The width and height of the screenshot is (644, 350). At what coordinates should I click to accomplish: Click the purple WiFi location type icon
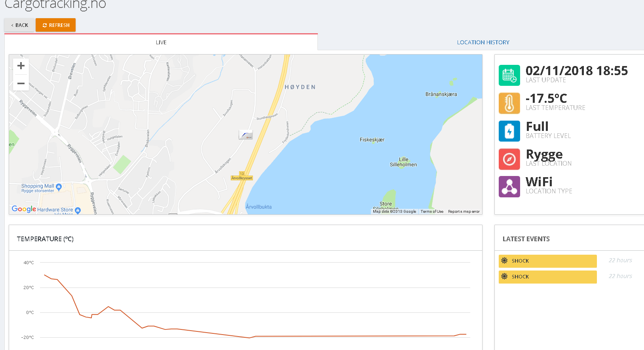point(509,187)
